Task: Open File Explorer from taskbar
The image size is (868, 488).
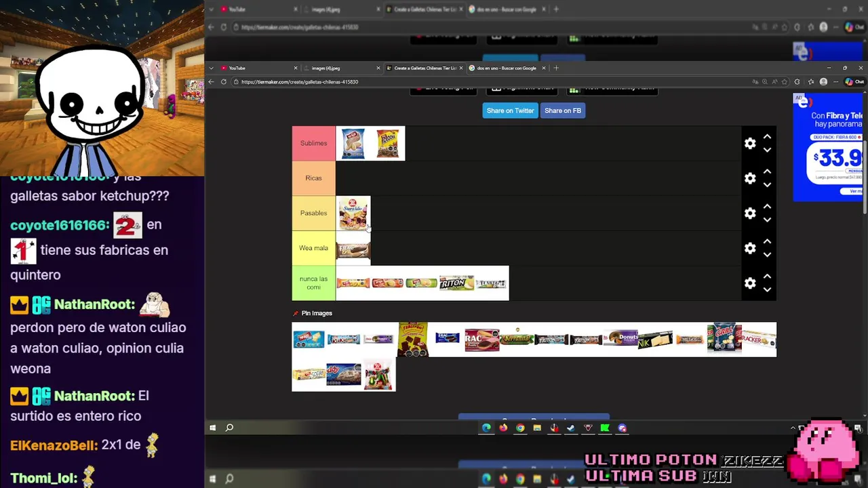Action: [537, 428]
